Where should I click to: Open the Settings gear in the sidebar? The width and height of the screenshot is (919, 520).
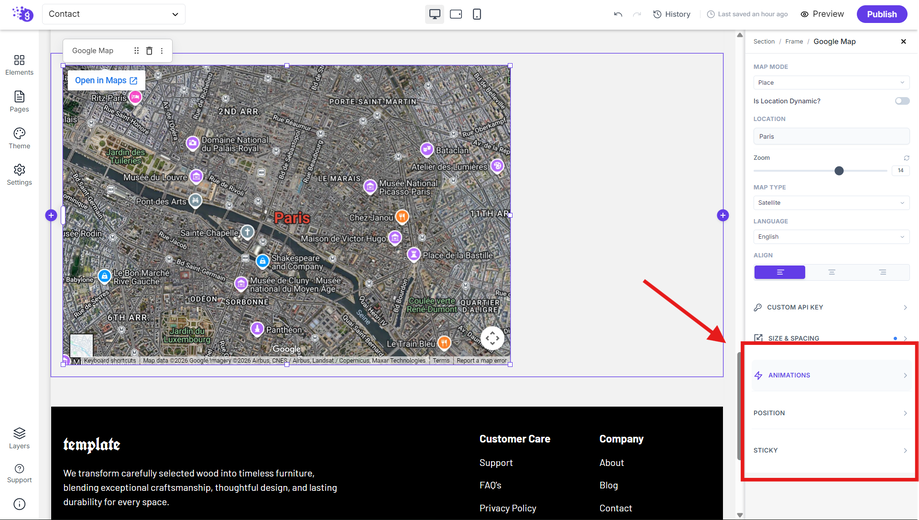(19, 175)
